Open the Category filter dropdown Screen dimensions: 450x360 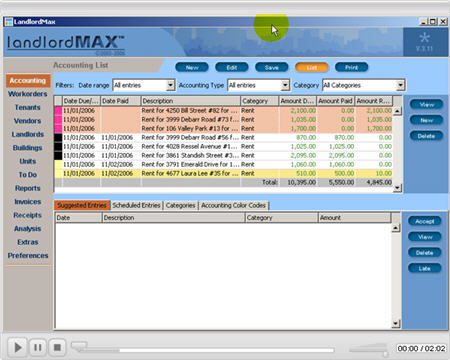point(400,85)
